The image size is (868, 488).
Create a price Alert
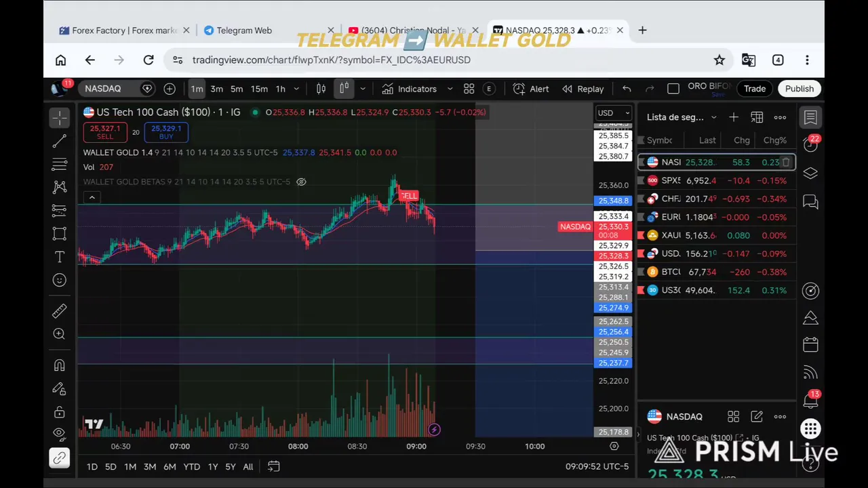click(531, 89)
